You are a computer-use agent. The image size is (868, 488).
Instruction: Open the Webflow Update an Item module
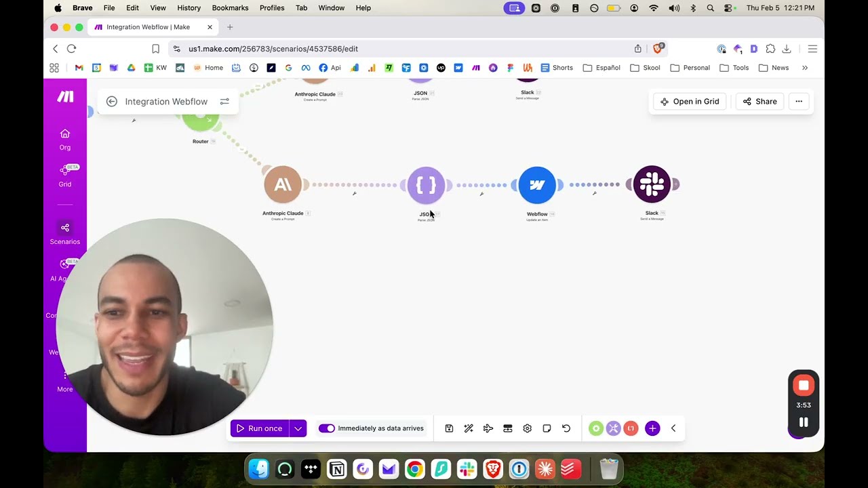coord(537,185)
